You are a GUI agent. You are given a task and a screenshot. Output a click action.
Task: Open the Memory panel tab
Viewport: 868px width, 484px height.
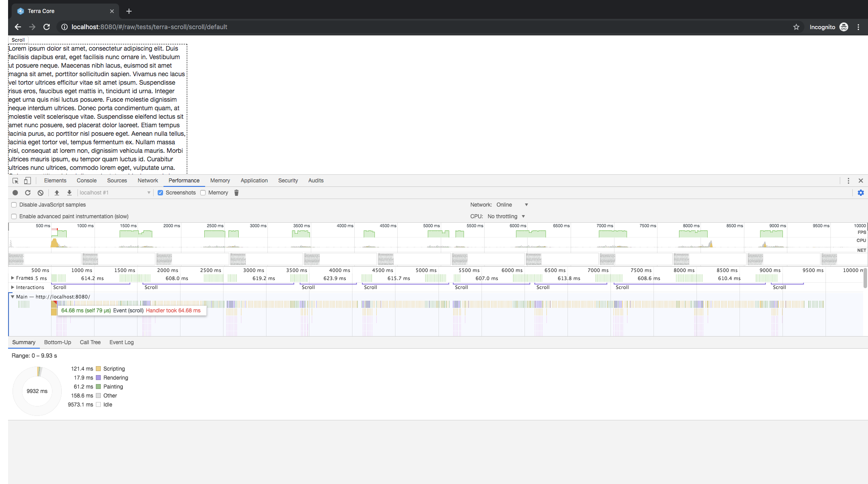[x=220, y=181]
